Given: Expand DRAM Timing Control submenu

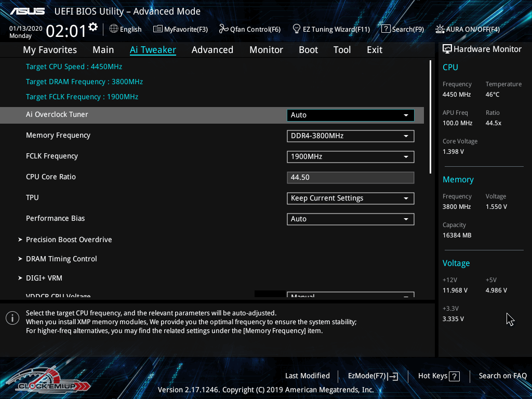Looking at the screenshot, I should [61, 259].
